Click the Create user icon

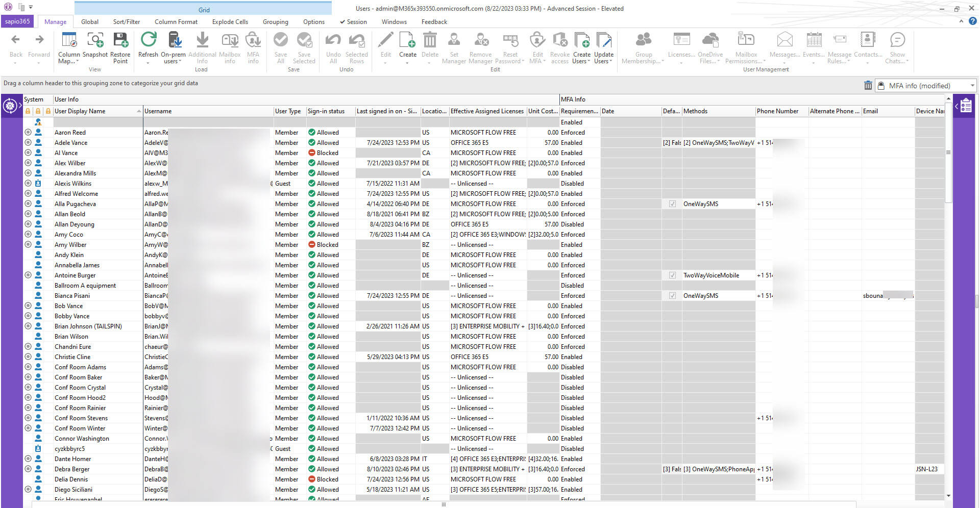click(x=407, y=40)
